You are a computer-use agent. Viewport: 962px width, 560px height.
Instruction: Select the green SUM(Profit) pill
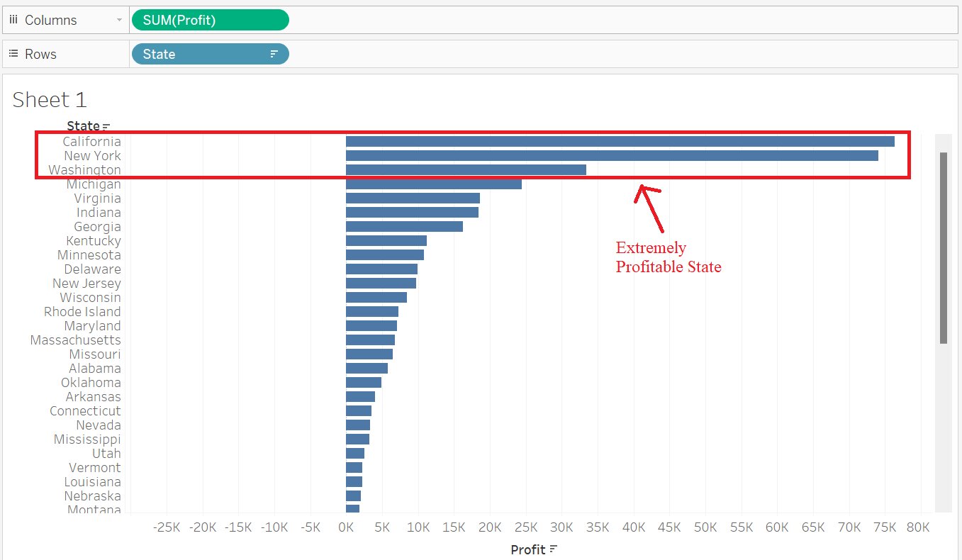(209, 19)
